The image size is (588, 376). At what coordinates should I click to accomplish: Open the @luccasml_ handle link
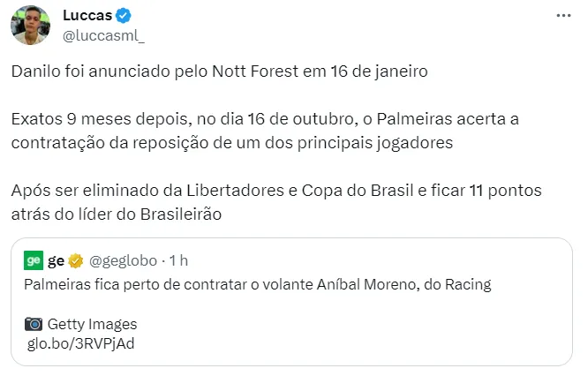[103, 35]
